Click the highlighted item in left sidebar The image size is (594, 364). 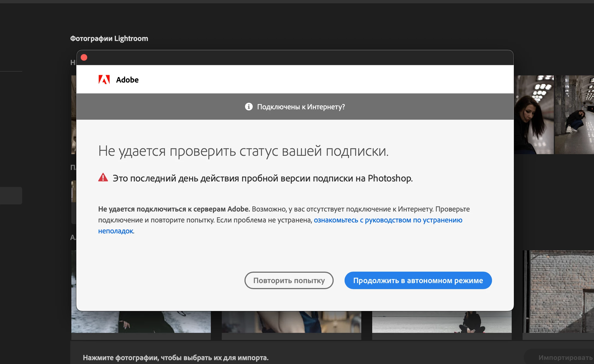11,196
